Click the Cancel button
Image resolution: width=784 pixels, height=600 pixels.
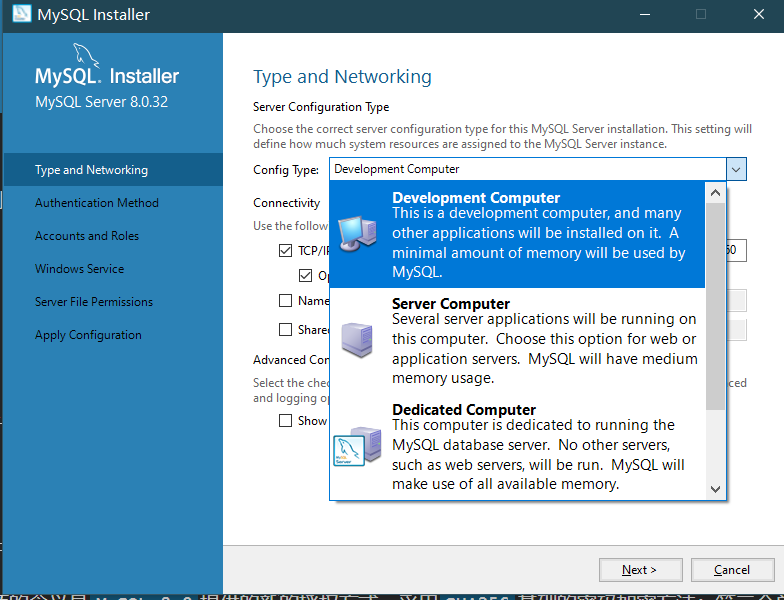(732, 570)
